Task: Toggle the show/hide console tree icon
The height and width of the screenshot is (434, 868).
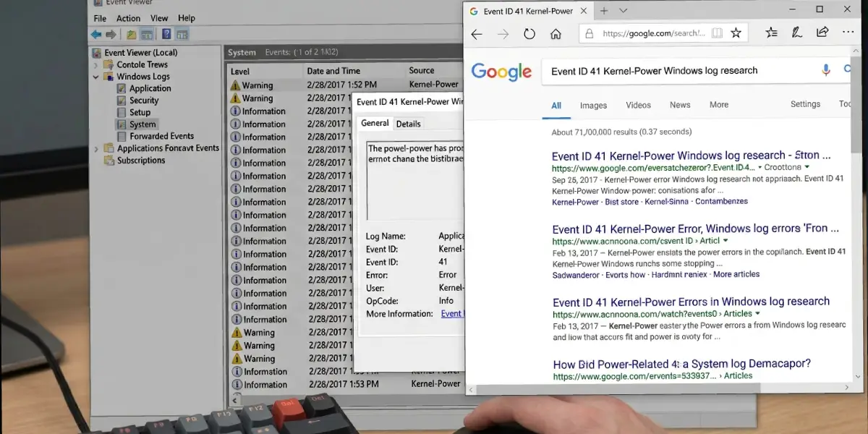Action: pyautogui.click(x=146, y=34)
